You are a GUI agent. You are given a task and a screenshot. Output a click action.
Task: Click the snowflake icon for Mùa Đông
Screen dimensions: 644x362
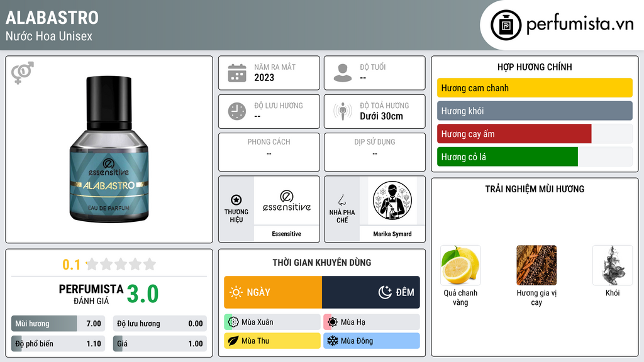point(332,341)
